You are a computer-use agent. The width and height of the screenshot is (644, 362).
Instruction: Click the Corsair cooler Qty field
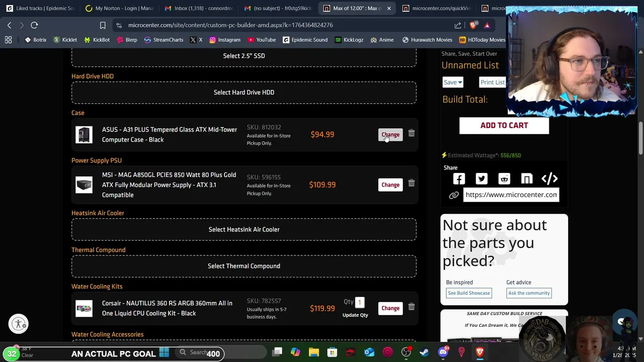(359, 302)
